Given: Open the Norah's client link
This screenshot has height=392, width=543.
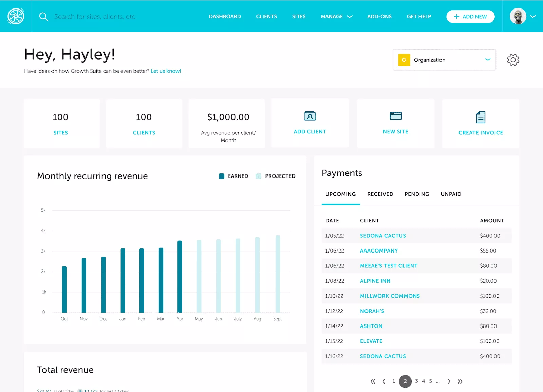Looking at the screenshot, I should [x=372, y=311].
